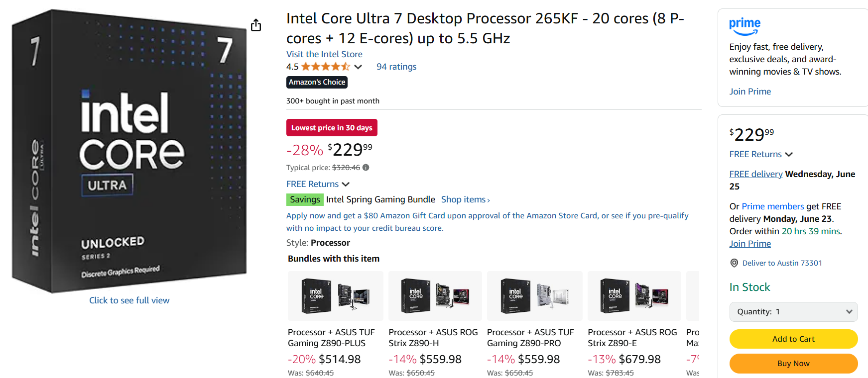The image size is (868, 378).
Task: Click the typical price info icon
Action: tap(366, 168)
